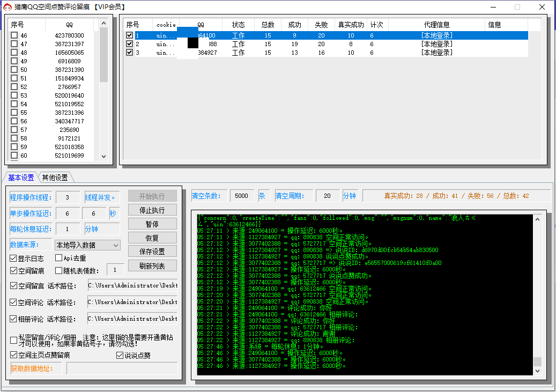Toggle the 相册评论 checkbox
556x392 pixels.
(x=13, y=319)
